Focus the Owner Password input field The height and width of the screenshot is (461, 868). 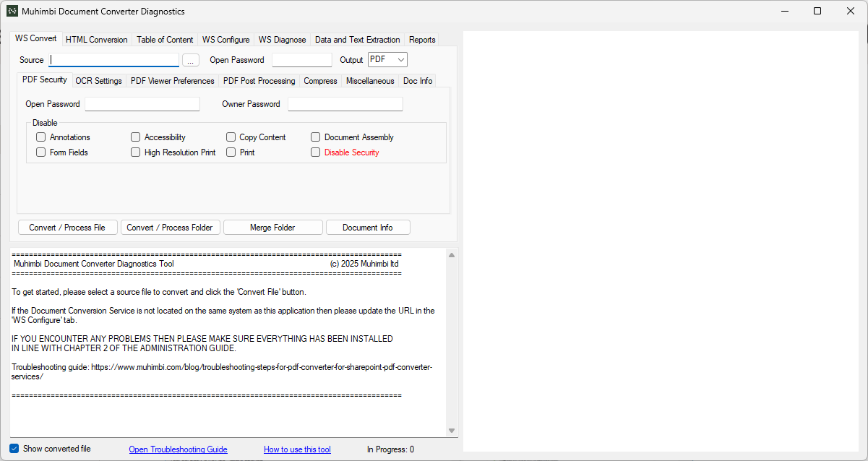tap(345, 104)
